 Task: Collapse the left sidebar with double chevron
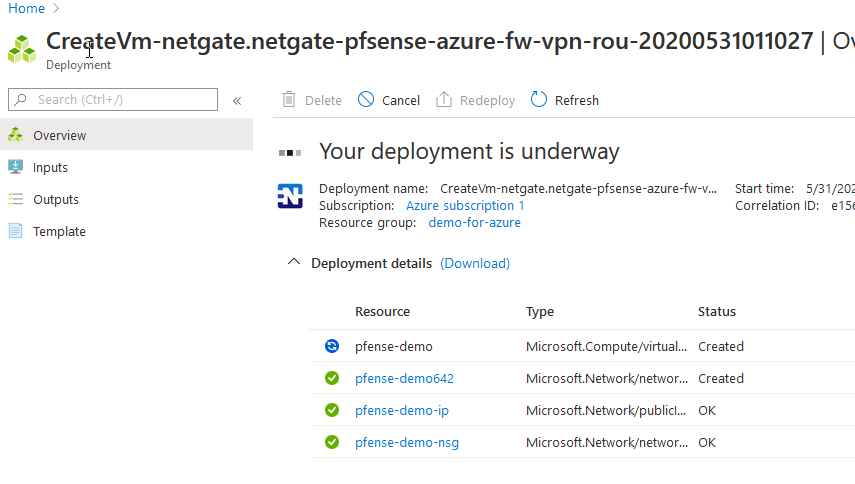pos(237,101)
